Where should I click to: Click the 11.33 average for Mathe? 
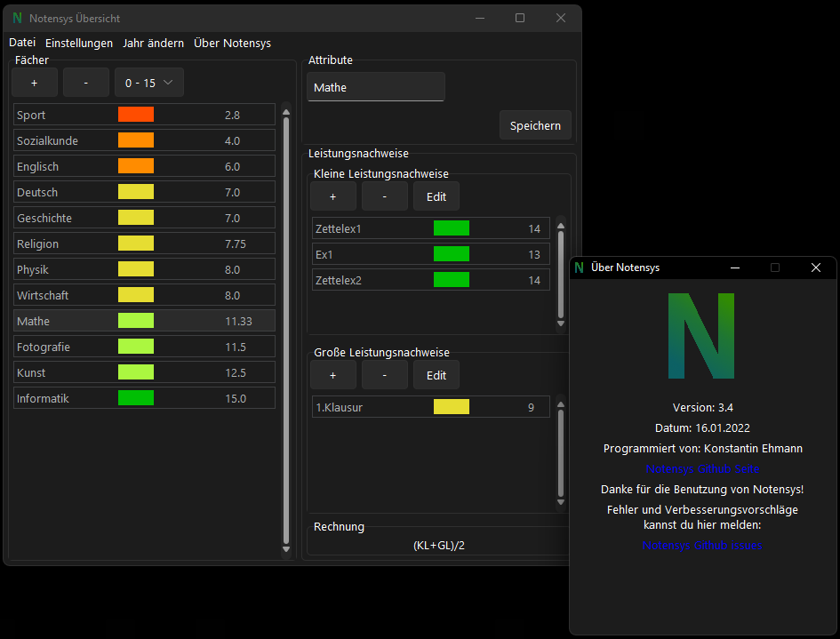point(238,321)
